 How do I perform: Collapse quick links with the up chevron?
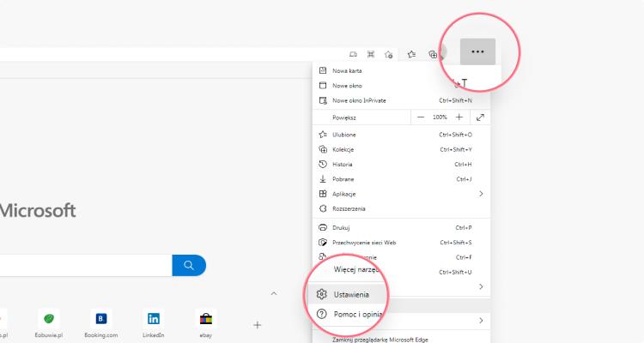point(274,293)
